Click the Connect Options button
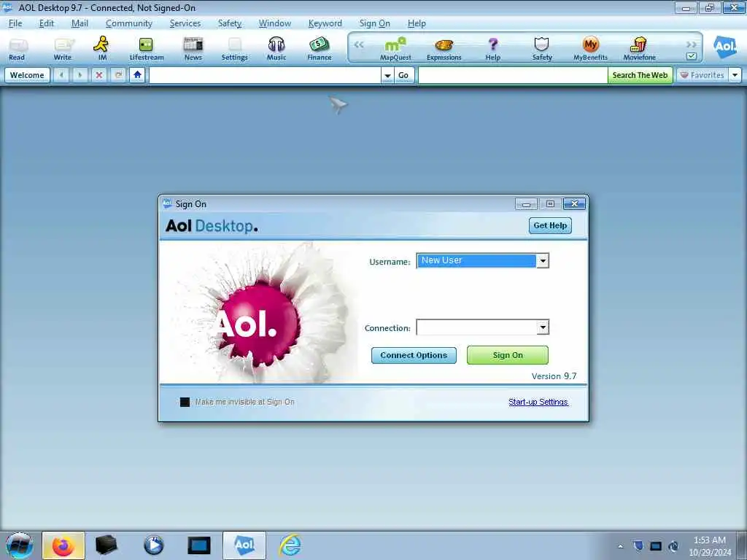Viewport: 747px width, 560px height. 414,355
